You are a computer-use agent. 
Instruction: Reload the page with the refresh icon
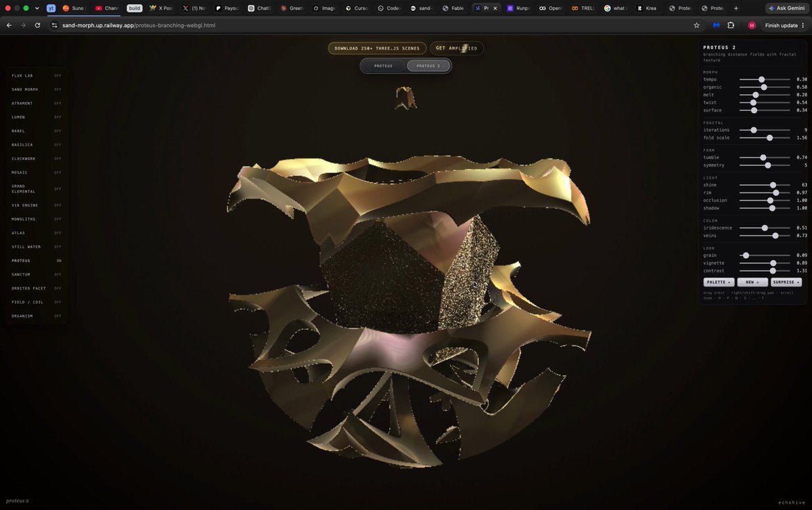click(37, 25)
